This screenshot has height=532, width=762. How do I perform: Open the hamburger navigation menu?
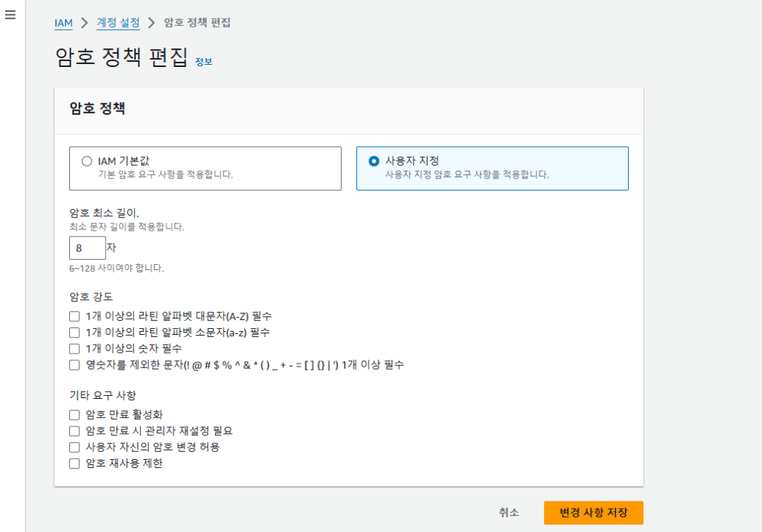pyautogui.click(x=10, y=15)
